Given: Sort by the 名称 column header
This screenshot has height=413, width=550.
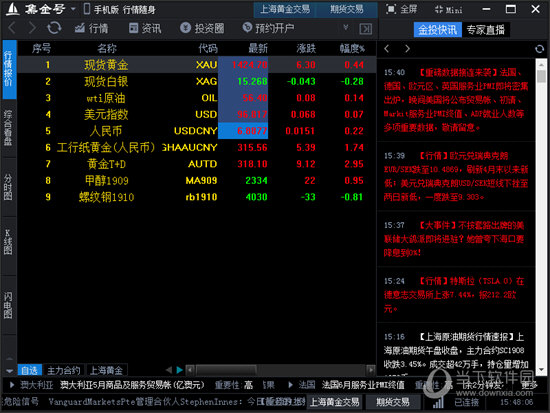Looking at the screenshot, I should coord(107,48).
